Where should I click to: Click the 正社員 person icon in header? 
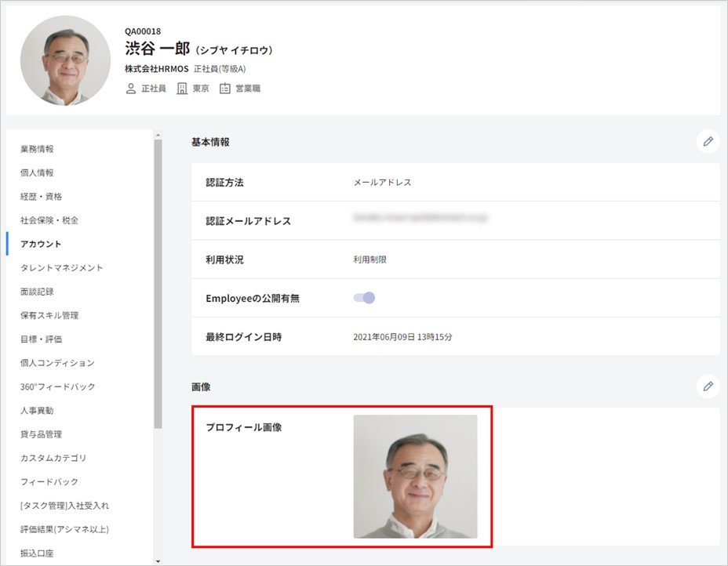pyautogui.click(x=131, y=89)
